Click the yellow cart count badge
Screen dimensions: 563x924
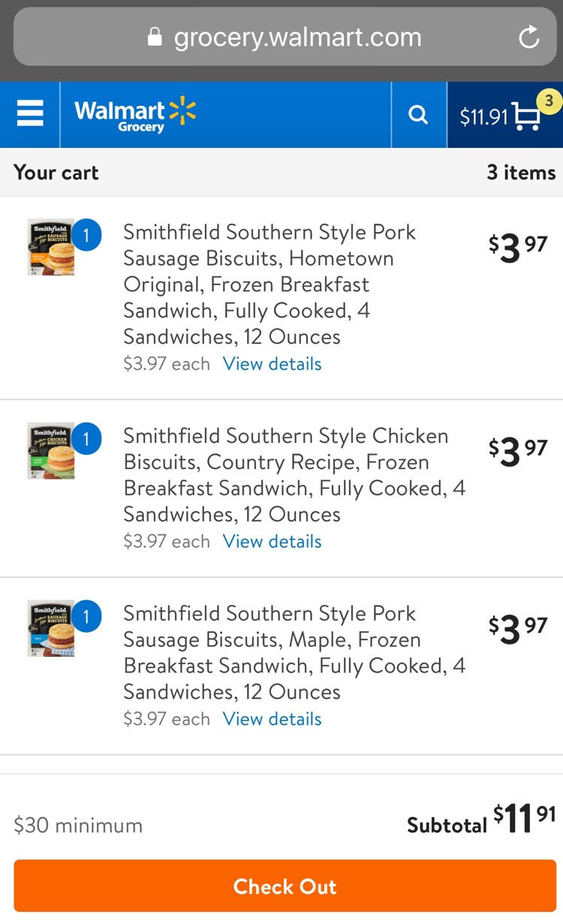pyautogui.click(x=549, y=101)
